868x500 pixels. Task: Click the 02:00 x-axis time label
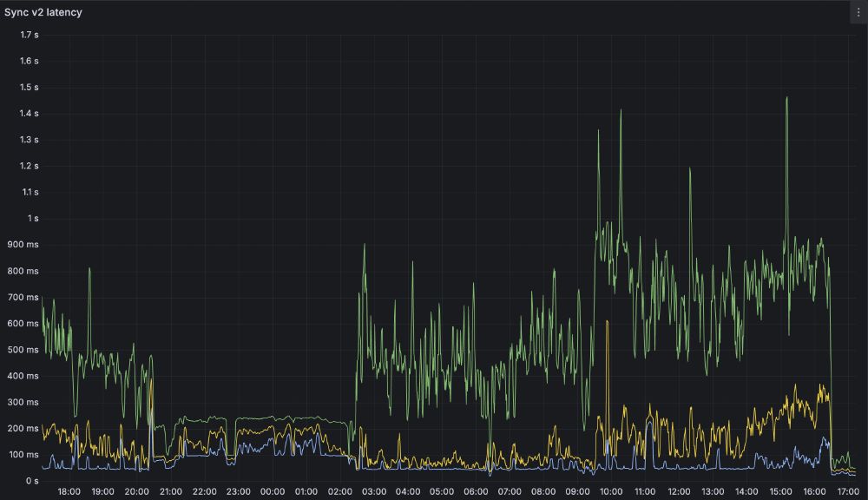(340, 491)
